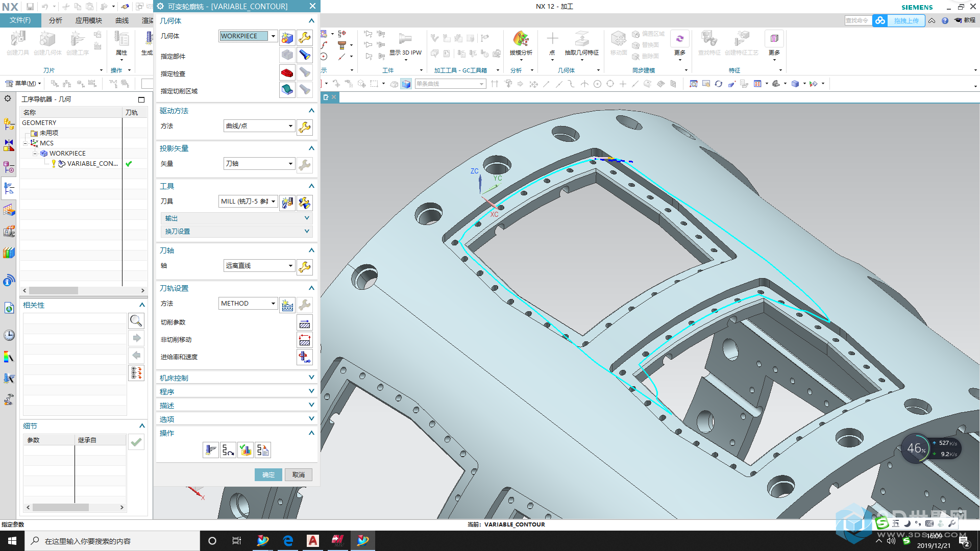Click Windows Start button
The width and height of the screenshot is (980, 551).
click(x=12, y=541)
